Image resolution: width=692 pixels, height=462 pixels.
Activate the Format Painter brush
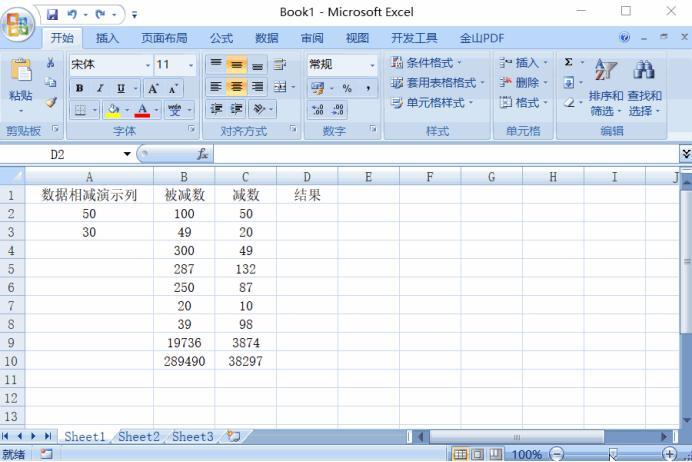[51, 102]
